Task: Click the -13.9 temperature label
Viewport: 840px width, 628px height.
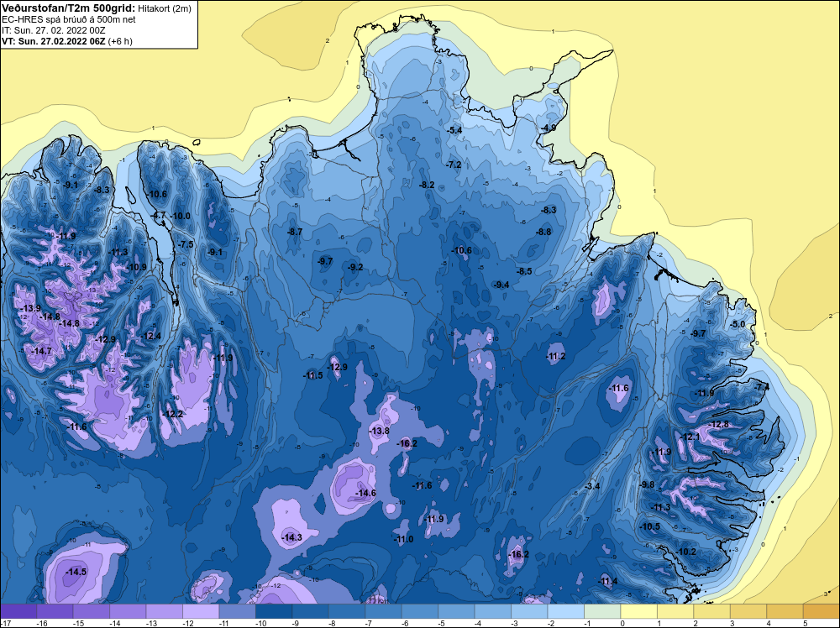Action: 30,308
